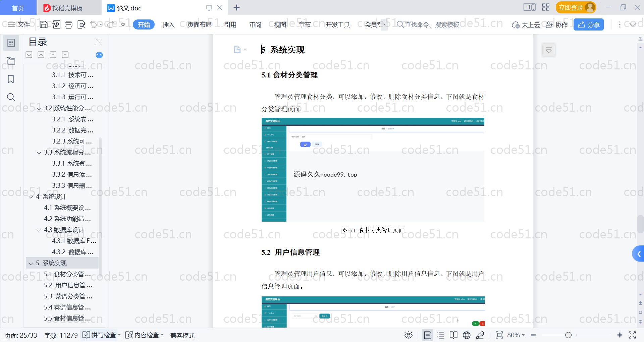Image resolution: width=644 pixels, height=342 pixels.
Task: Expand the blue side assistant arrow
Action: click(x=639, y=254)
